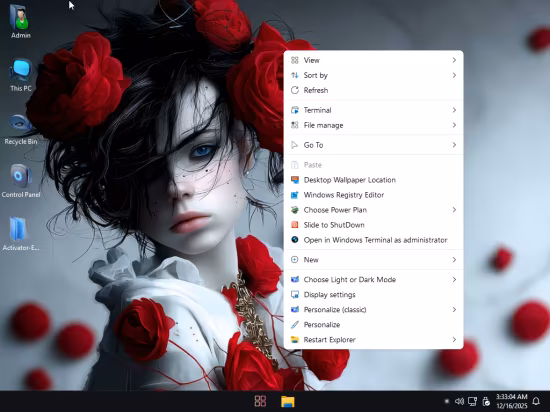Click the Sort by arrows icon
This screenshot has width=550, height=412.
click(x=295, y=75)
